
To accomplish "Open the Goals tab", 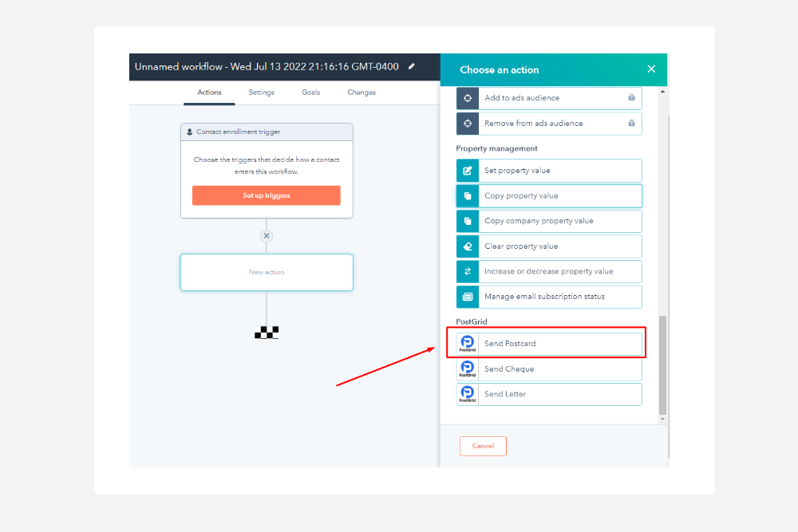I will tap(310, 93).
